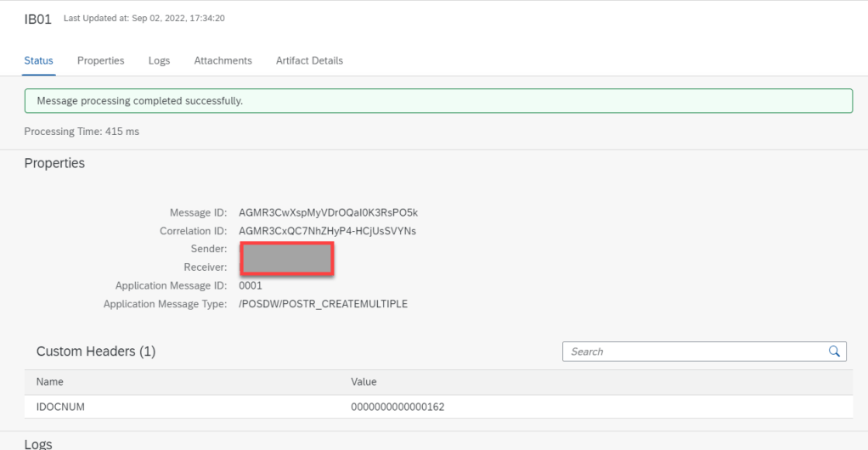Click the Custom Headers (1) title
868x450 pixels.
[x=96, y=352]
